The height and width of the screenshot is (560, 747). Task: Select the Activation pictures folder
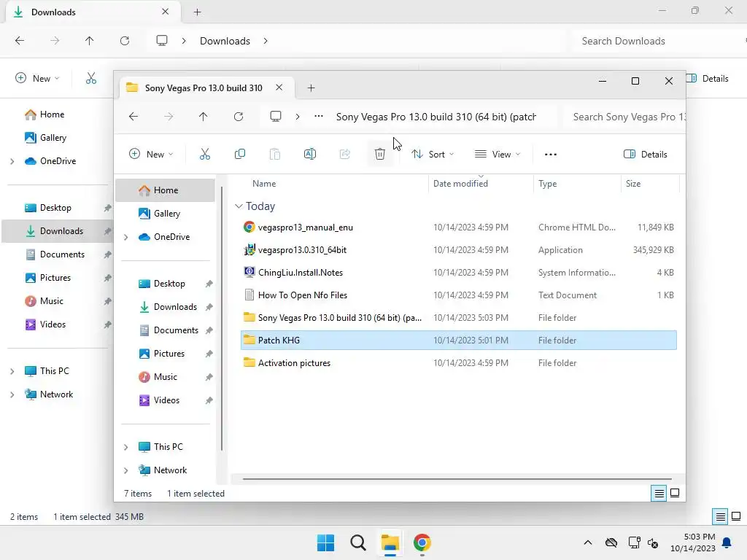[458, 363]
